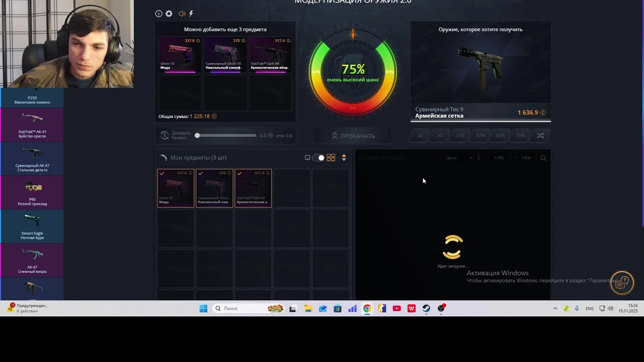Screen dimensions: 644x362
Task: Select the x2 multiplier
Action: click(x=420, y=136)
